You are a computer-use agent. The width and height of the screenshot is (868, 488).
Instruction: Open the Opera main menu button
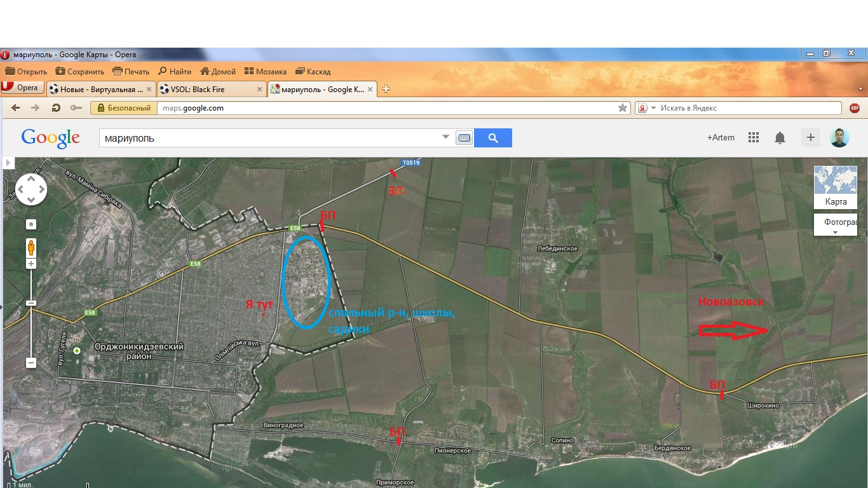point(23,88)
